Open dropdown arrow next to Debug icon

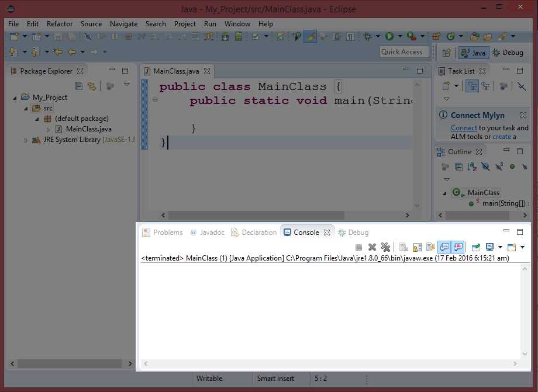pos(378,36)
